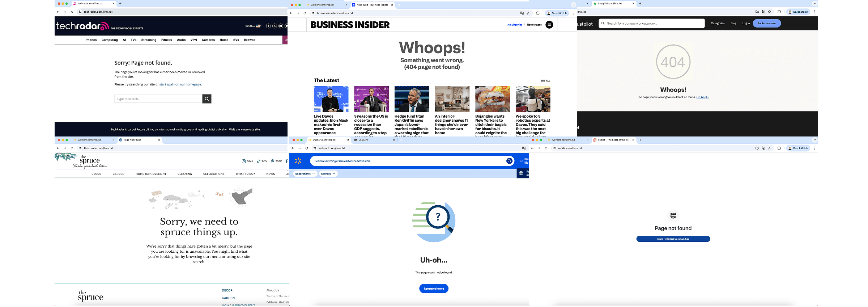Click 'Visit our corporate site' in TechRadar footer
Screen dimensions: 868x307
click(244, 129)
